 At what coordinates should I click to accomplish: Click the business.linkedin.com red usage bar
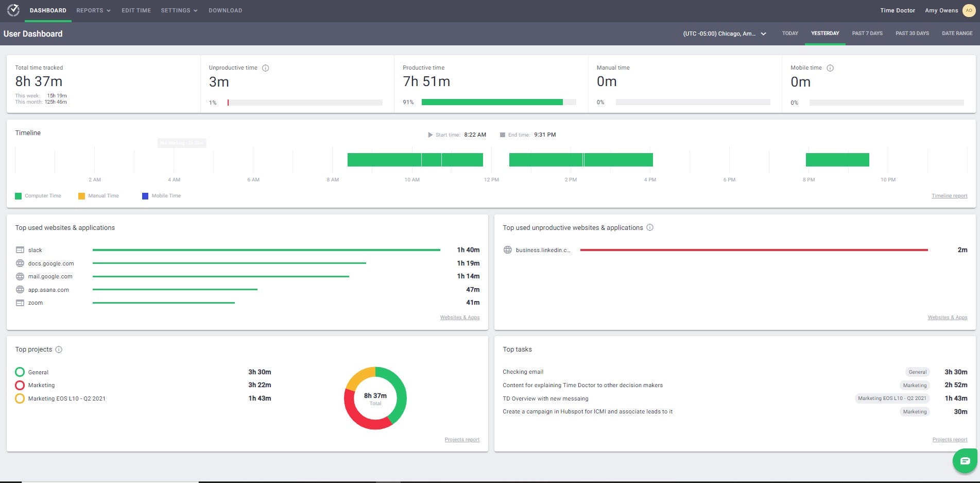[x=754, y=250]
